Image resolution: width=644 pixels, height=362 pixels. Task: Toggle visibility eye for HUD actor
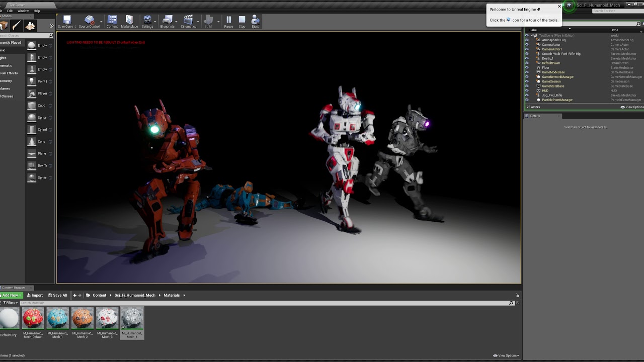[x=527, y=90]
